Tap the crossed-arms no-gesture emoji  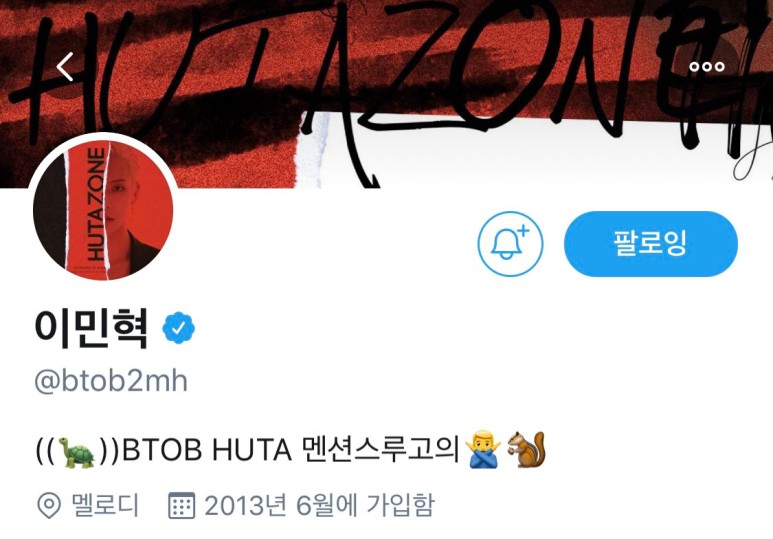coord(483,449)
